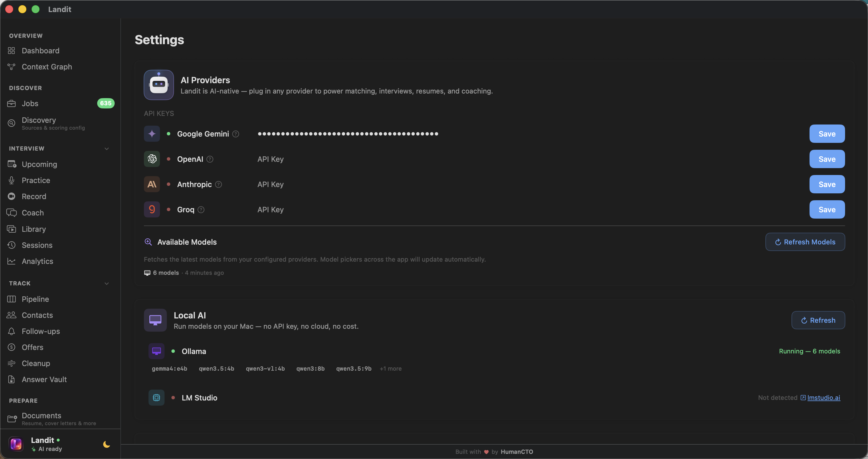Click the Anthropic help question icon
The height and width of the screenshot is (459, 868).
(218, 184)
